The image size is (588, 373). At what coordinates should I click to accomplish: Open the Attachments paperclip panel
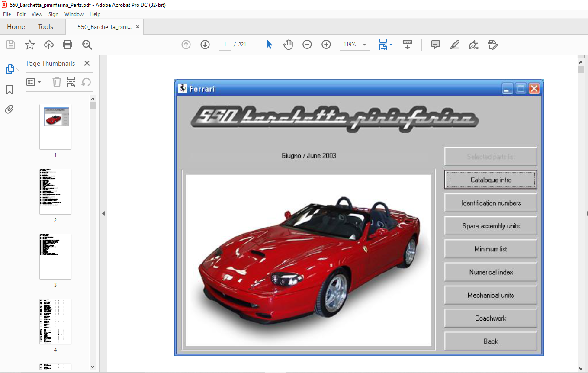[x=10, y=109]
